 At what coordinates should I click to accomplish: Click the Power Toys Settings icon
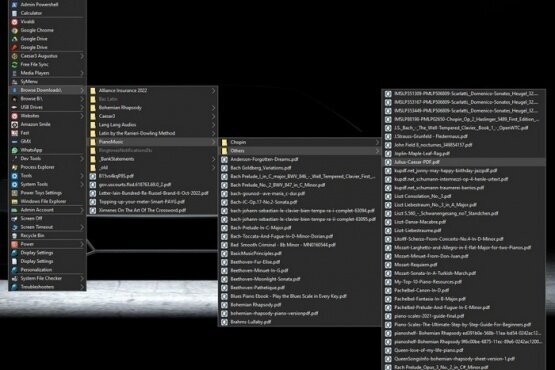click(x=15, y=193)
